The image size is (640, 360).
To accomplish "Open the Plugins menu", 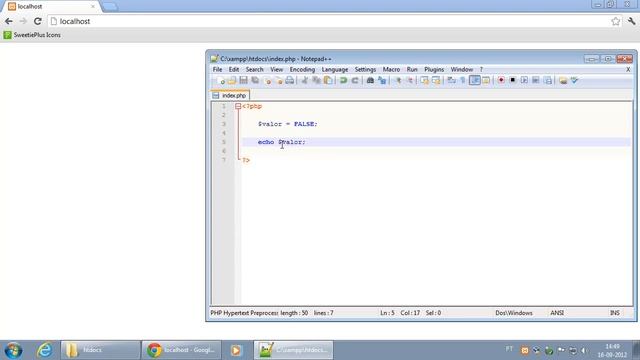I will [x=434, y=69].
